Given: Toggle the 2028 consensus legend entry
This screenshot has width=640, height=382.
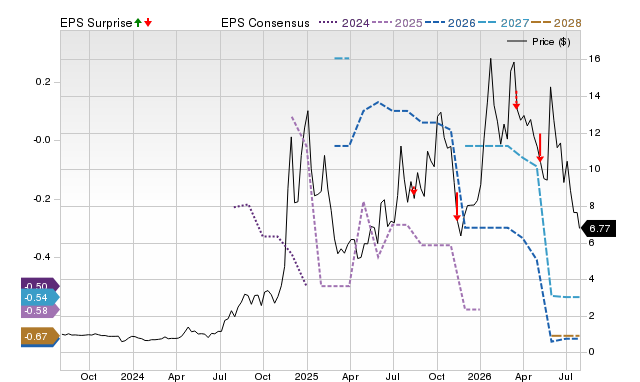Looking at the screenshot, I should tap(556, 23).
